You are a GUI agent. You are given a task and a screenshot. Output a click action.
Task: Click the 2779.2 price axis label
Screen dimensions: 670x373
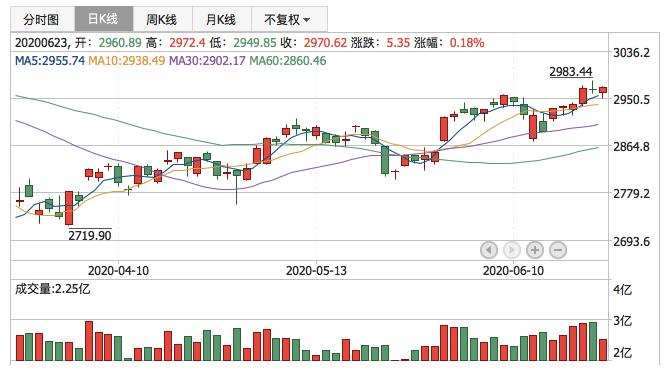pos(632,194)
